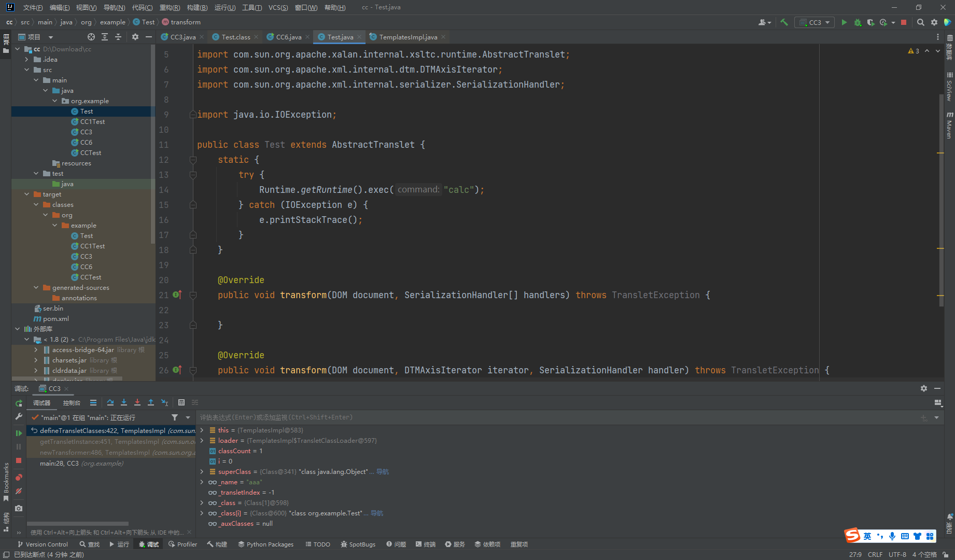
Task: Expand all in the project tree toolbar
Action: (x=105, y=37)
